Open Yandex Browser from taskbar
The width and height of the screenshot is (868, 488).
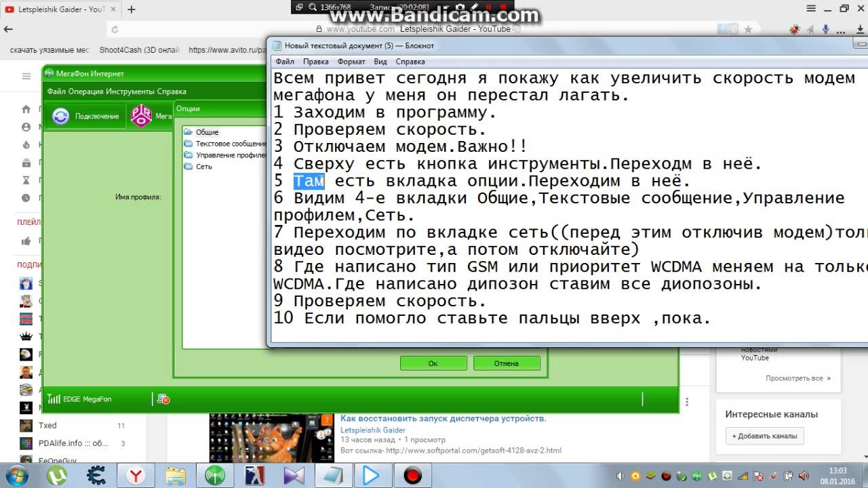click(136, 475)
